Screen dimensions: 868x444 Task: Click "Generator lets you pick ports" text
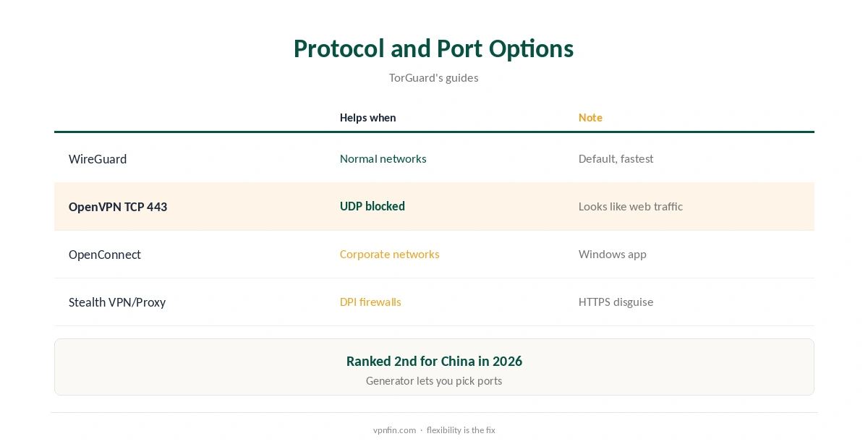(x=434, y=381)
